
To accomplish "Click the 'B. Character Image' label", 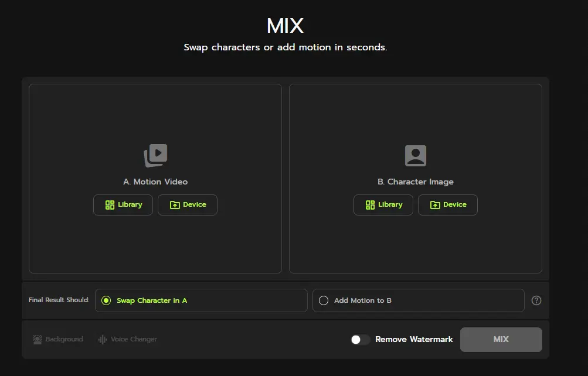I will pos(415,182).
